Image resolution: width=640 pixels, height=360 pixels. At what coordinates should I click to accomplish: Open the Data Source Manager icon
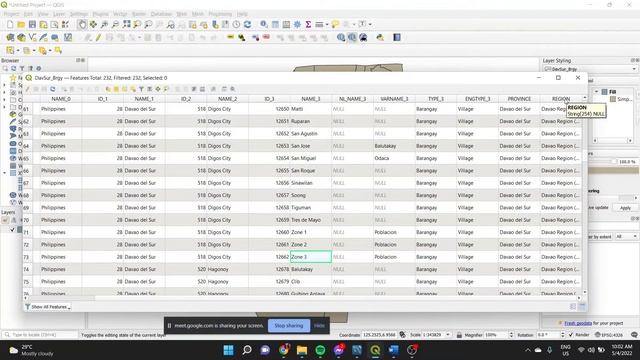[x=10, y=38]
